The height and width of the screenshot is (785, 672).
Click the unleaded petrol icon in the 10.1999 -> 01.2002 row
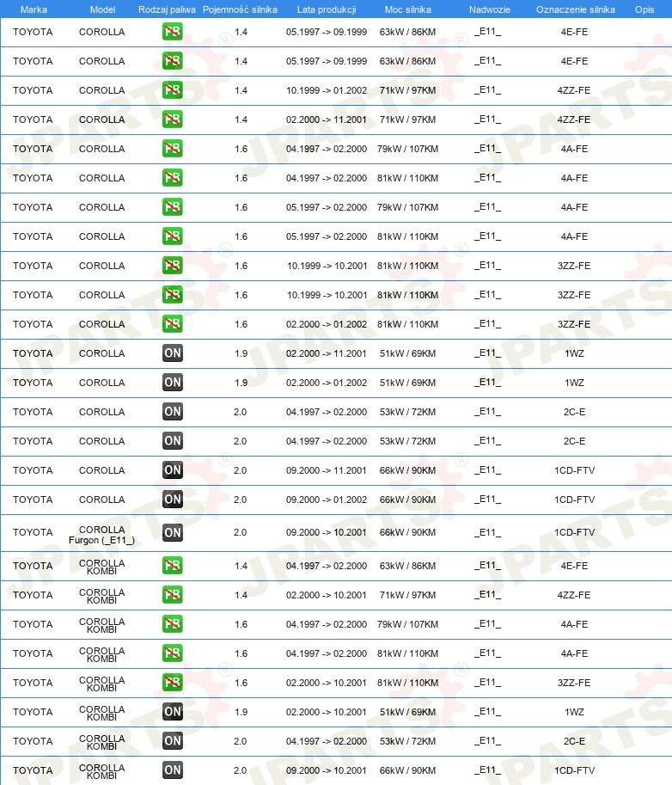tap(172, 90)
